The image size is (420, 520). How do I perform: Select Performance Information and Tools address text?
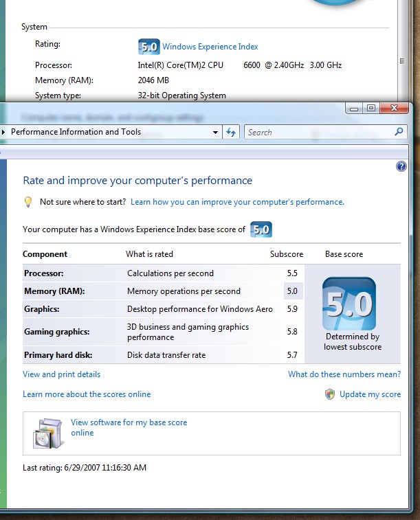tap(76, 132)
